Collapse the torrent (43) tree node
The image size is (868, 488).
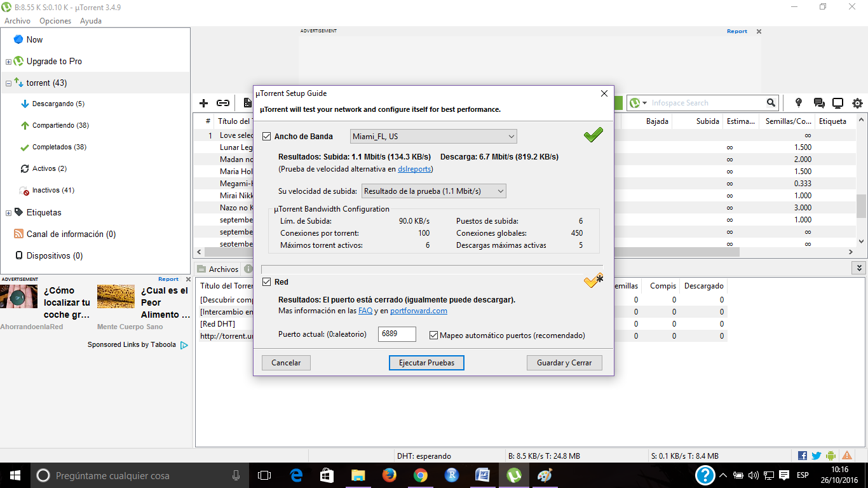pyautogui.click(x=8, y=83)
